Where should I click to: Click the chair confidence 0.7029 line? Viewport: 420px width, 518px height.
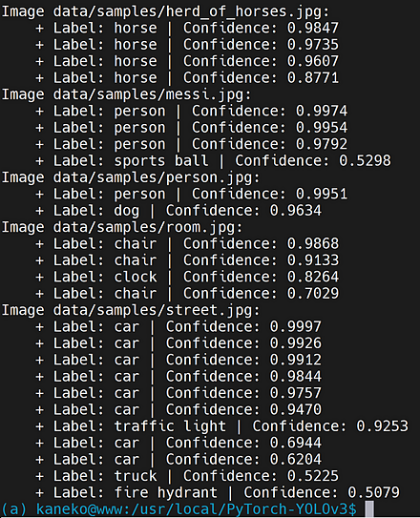(187, 294)
